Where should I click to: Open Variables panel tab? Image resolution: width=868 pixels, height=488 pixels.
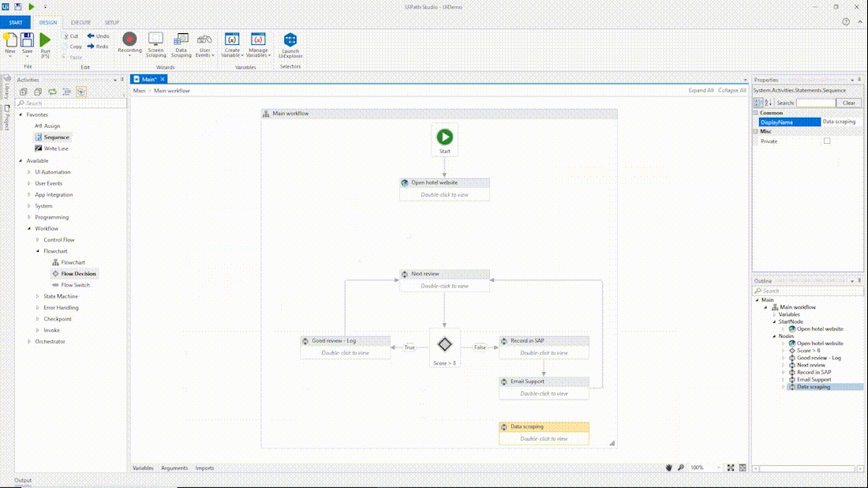(x=143, y=468)
